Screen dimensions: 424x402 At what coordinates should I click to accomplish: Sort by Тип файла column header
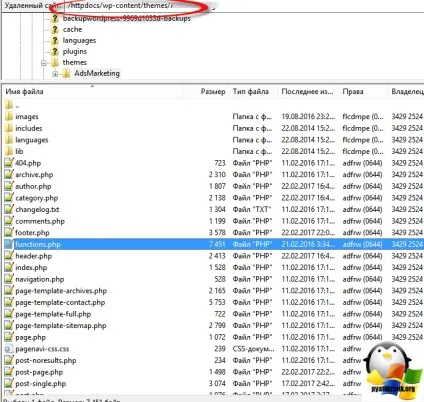pyautogui.click(x=253, y=91)
